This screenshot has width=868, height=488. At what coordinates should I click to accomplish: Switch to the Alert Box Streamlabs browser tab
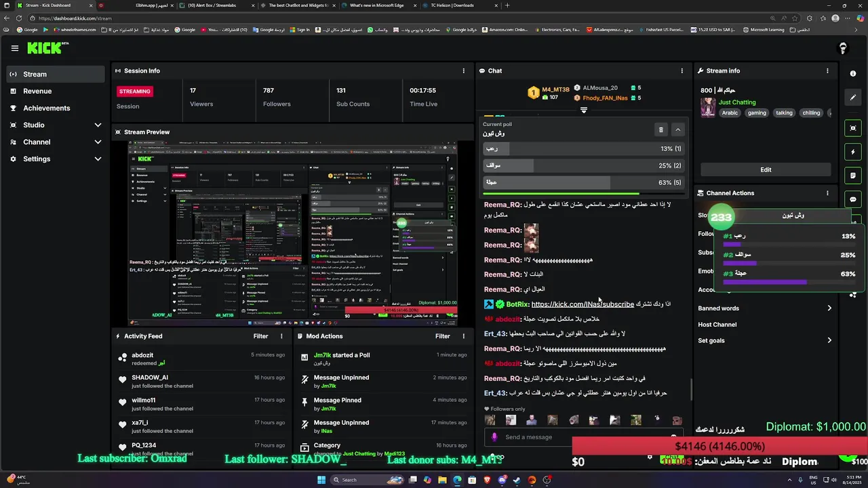coord(217,5)
